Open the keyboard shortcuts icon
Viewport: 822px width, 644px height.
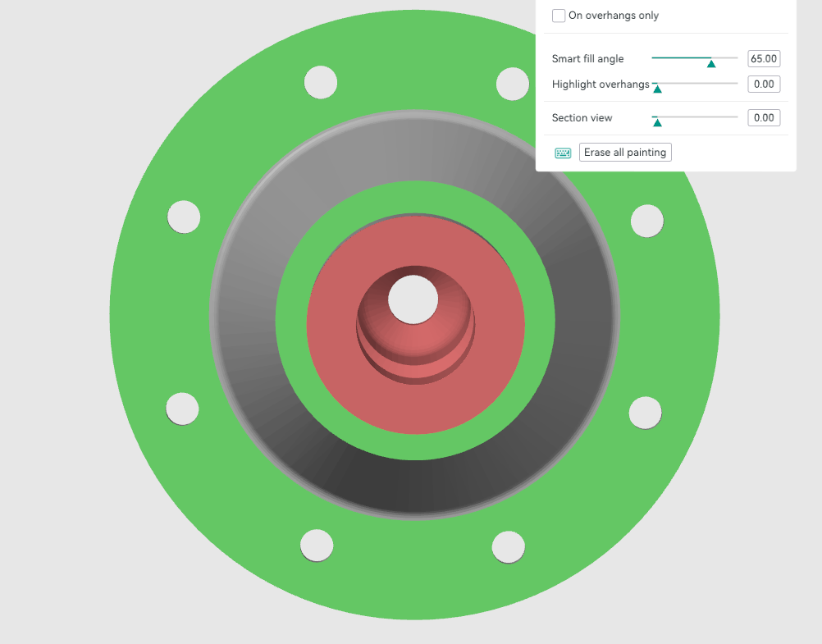coord(563,153)
